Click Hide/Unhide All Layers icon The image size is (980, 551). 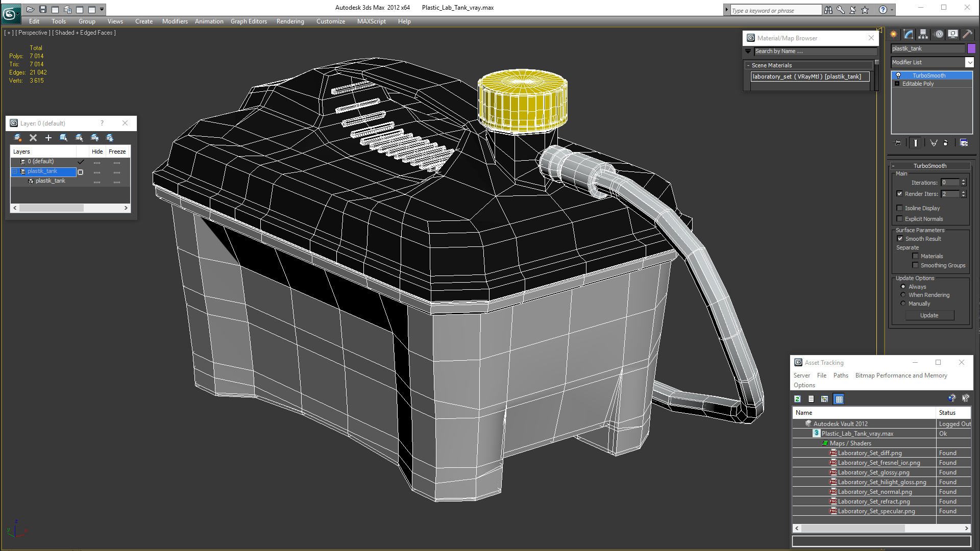click(x=94, y=138)
